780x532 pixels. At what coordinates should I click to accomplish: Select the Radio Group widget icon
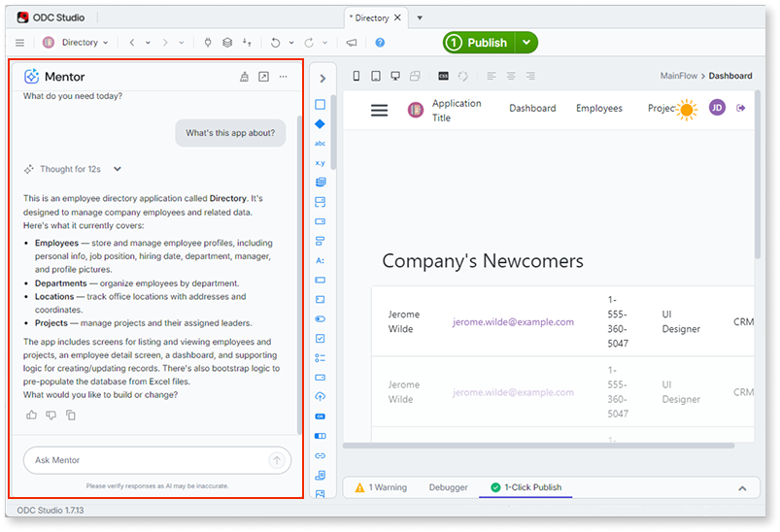coord(321,358)
